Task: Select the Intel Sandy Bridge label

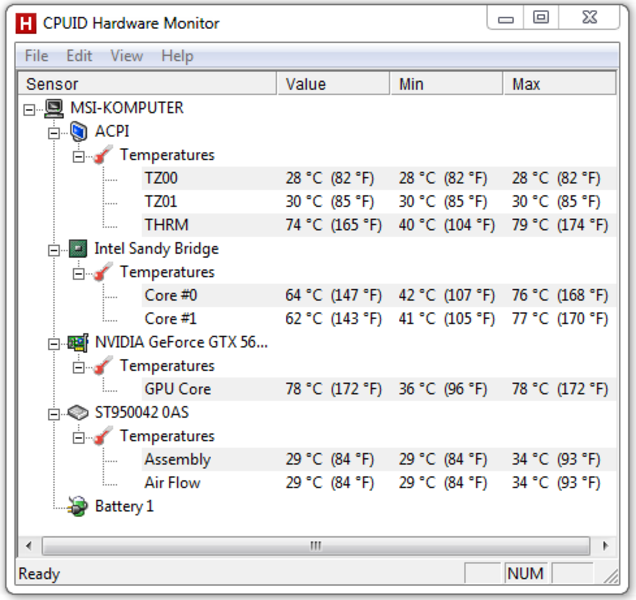Action: [157, 249]
